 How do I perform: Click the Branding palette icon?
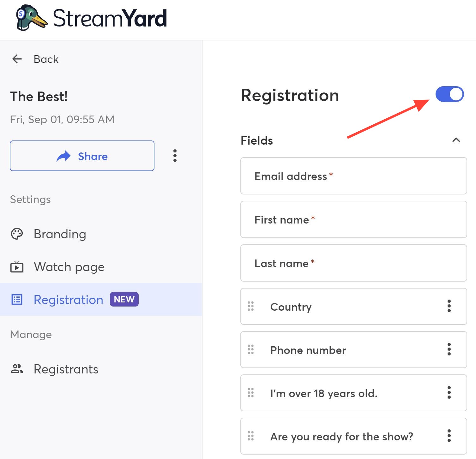(x=17, y=234)
